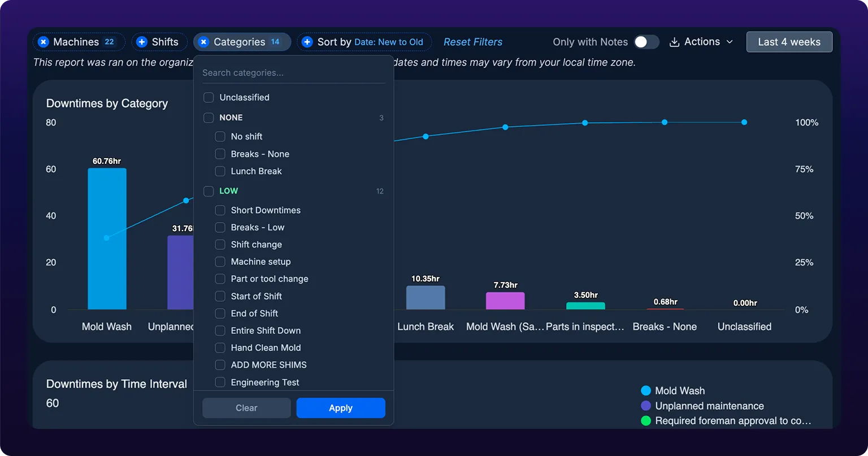Image resolution: width=868 pixels, height=456 pixels.
Task: Click the cumulative line point above Unclassified
Action: (744, 122)
